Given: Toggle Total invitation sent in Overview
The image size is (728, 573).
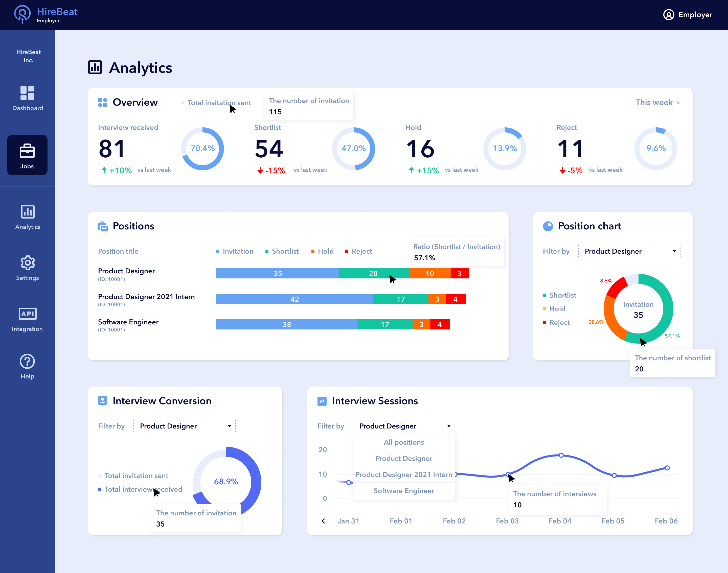Looking at the screenshot, I should click(x=216, y=103).
